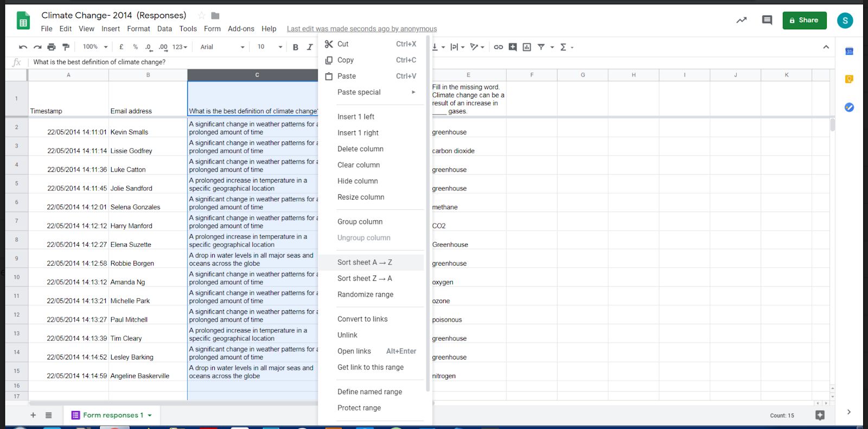The image size is (868, 429).
Task: Open filter views dropdown arrow
Action: 552,47
